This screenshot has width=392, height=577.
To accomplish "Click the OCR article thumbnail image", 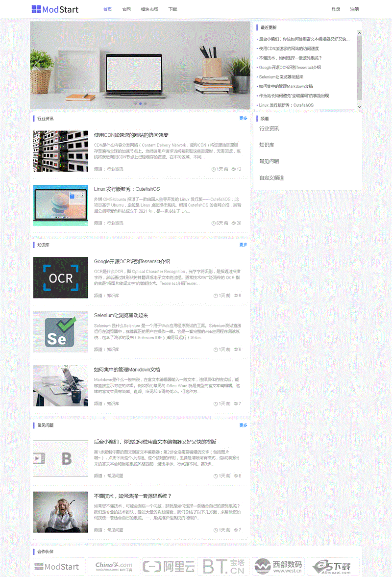I will [61, 277].
